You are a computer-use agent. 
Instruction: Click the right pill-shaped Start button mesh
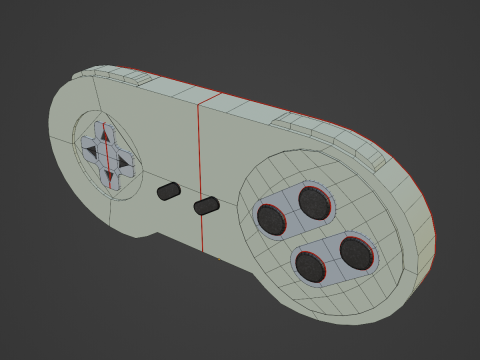click(x=207, y=205)
